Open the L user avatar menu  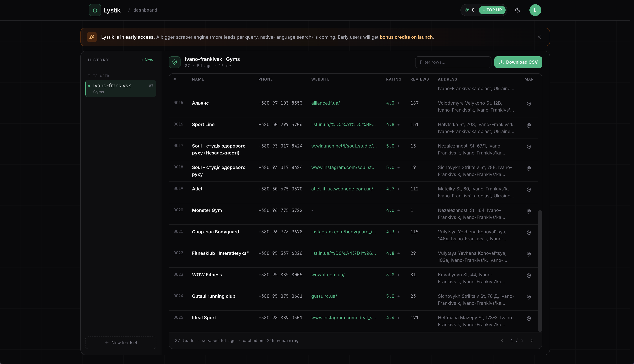click(x=535, y=10)
